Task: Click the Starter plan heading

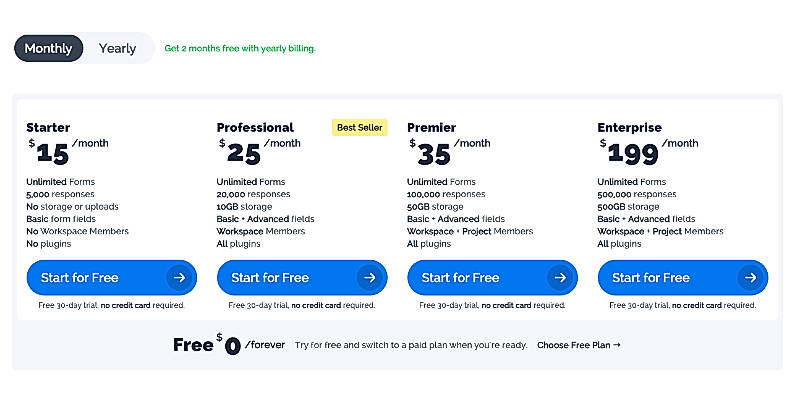Action: click(48, 127)
